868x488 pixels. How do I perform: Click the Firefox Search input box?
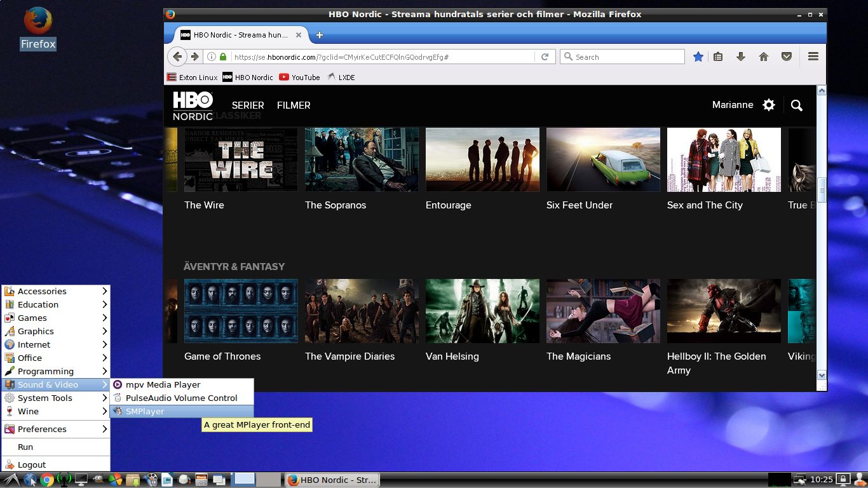click(622, 57)
